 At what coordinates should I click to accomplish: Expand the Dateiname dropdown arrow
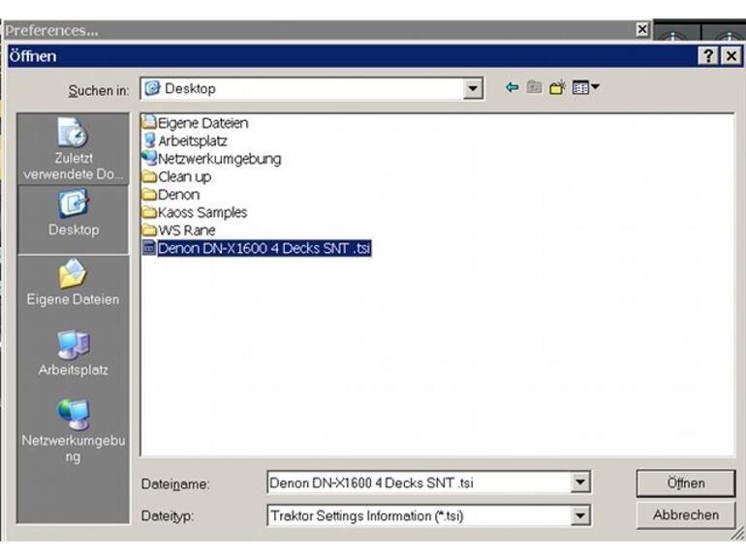click(580, 482)
